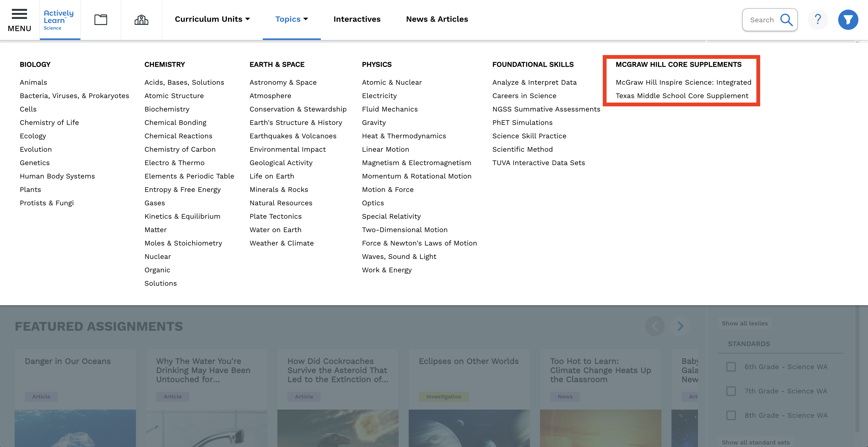This screenshot has width=868, height=447.
Task: Open Careers in Science link
Action: pyautogui.click(x=524, y=96)
